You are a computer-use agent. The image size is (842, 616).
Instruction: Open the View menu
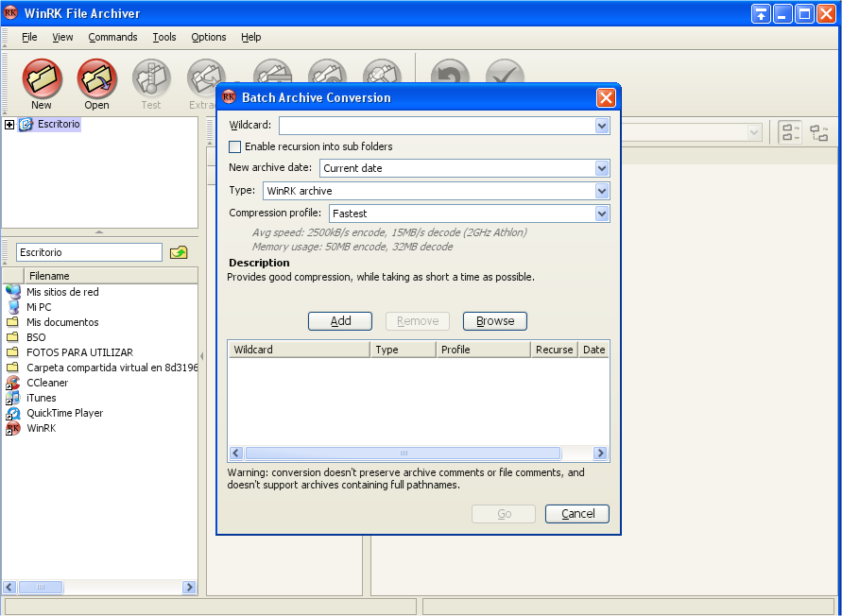[62, 37]
